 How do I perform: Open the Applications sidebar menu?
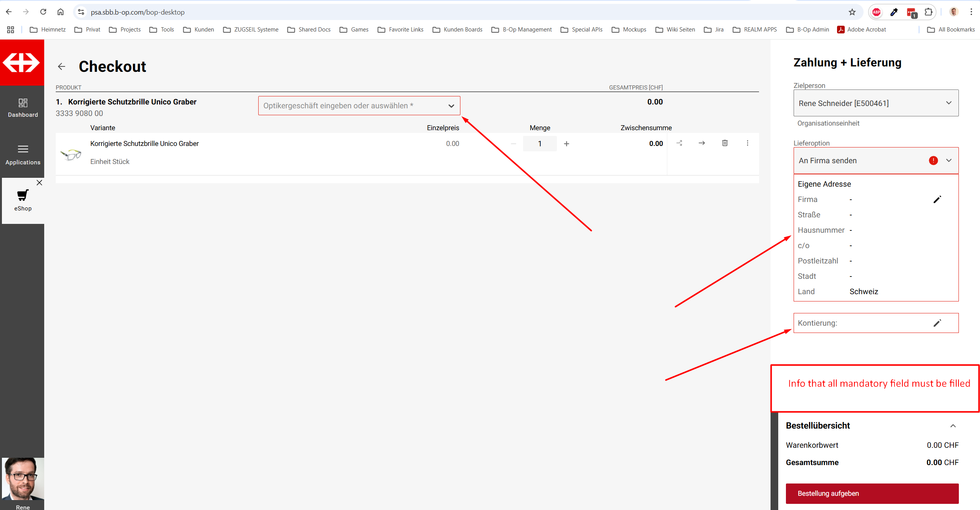coord(23,154)
